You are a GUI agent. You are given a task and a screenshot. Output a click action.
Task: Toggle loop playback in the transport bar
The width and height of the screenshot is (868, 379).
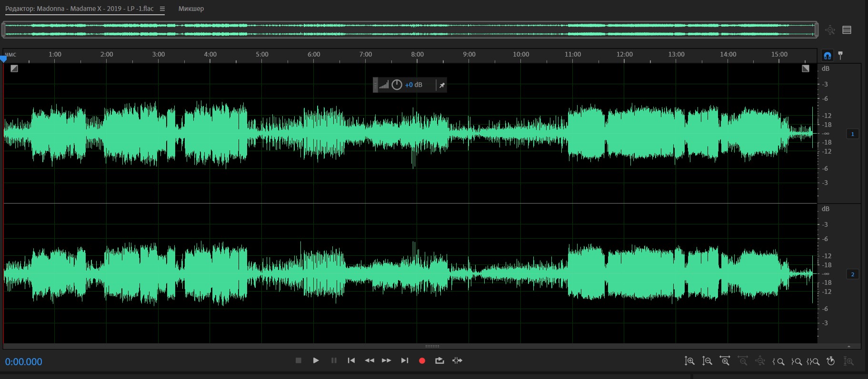(x=439, y=360)
